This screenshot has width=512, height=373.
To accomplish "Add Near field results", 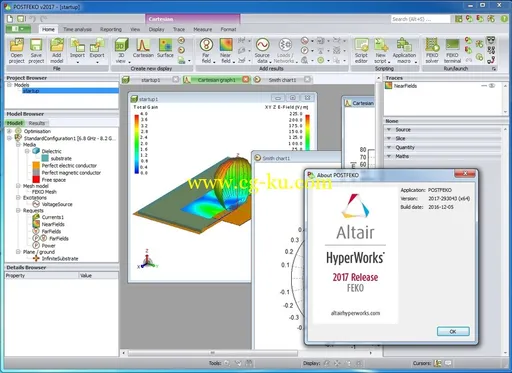I will pyautogui.click(x=226, y=51).
